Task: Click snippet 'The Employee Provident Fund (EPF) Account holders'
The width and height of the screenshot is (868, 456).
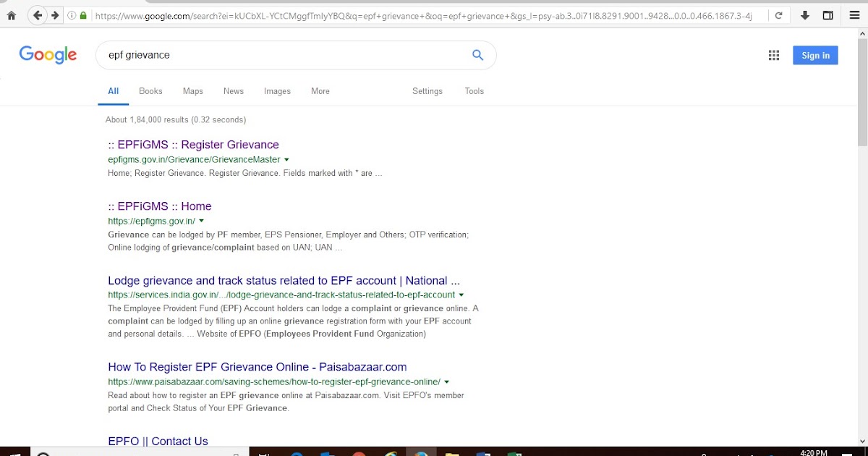Action: [x=293, y=321]
